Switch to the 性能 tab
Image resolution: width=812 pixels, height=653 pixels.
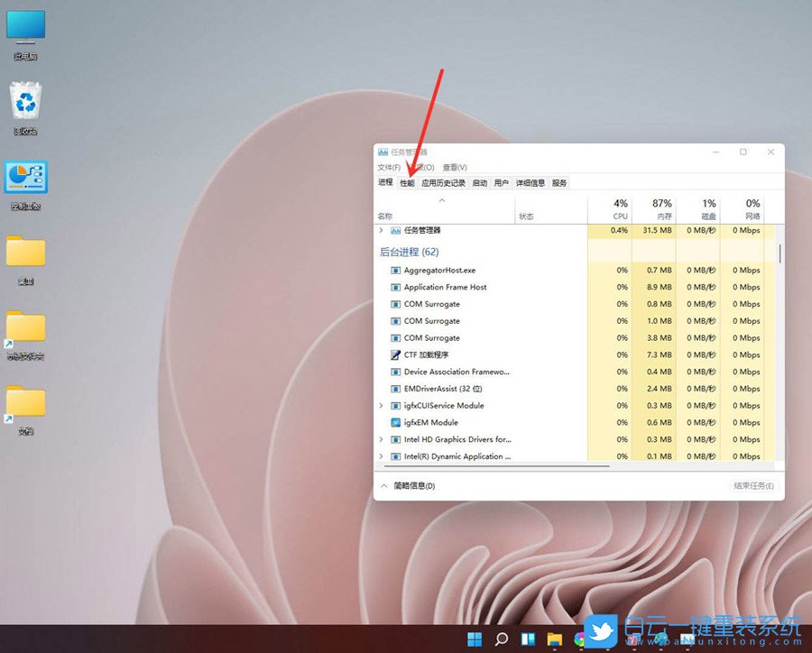pyautogui.click(x=407, y=182)
